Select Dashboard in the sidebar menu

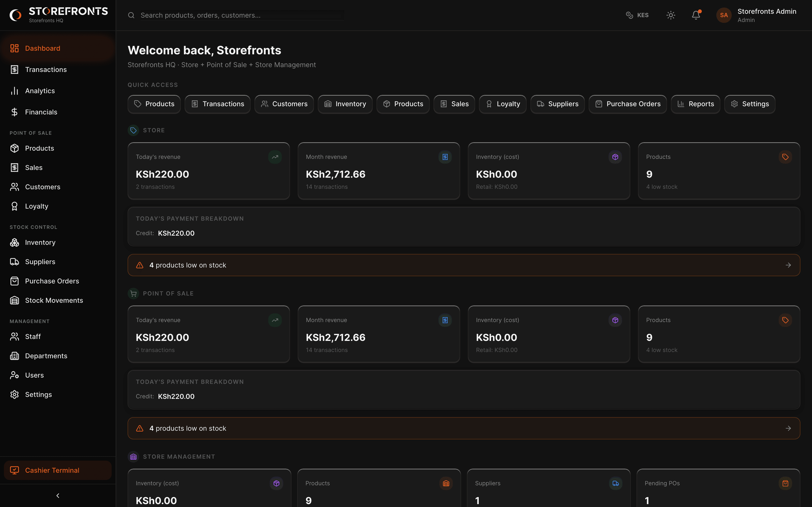tap(43, 48)
